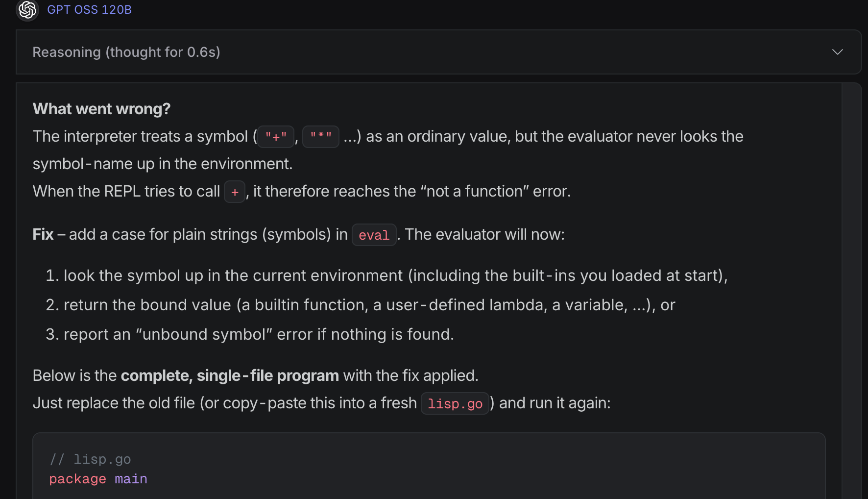Screen dimensions: 868x499
Task: Click the 'main' identifier in code block
Action: point(131,479)
